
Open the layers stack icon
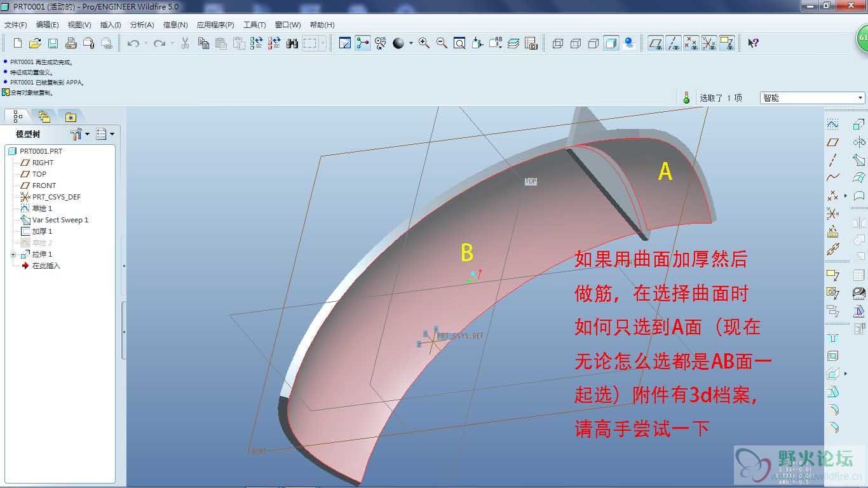tap(513, 43)
